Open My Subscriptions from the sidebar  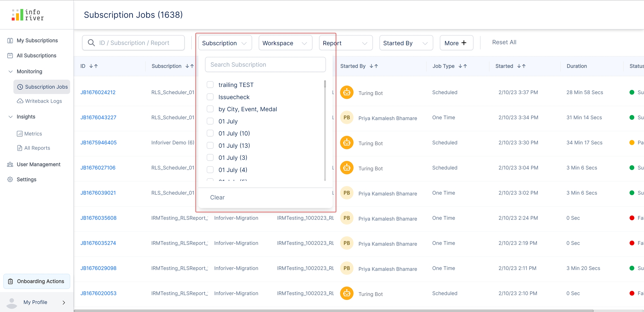coord(37,41)
